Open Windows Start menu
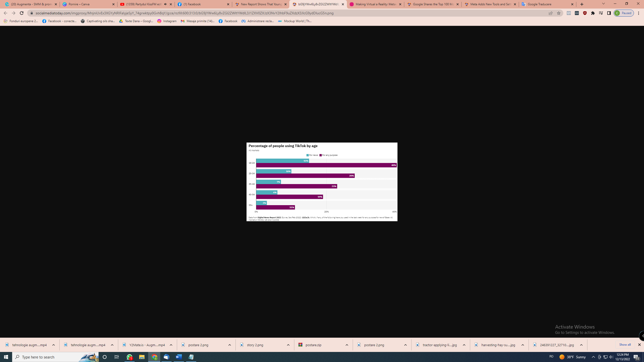This screenshot has width=644, height=362. click(x=6, y=357)
